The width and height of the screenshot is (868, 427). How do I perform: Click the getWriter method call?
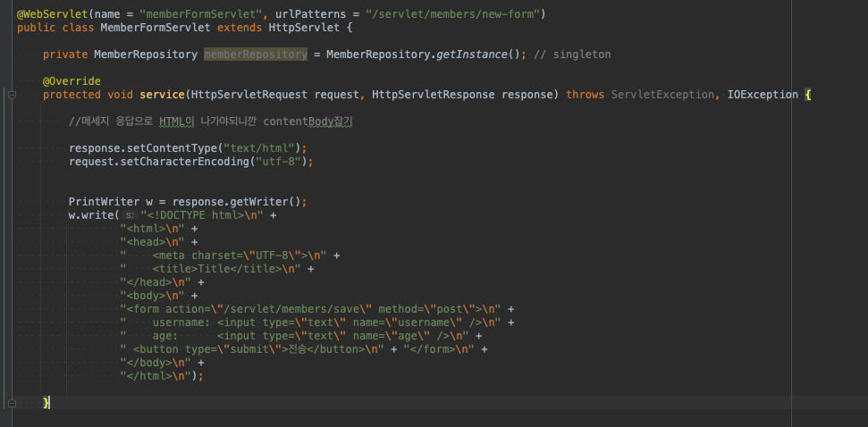[258, 202]
